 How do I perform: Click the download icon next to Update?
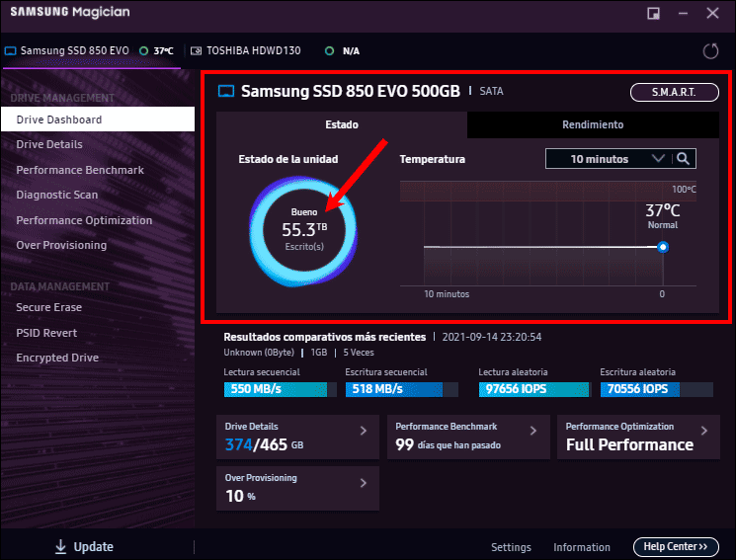coord(60,546)
